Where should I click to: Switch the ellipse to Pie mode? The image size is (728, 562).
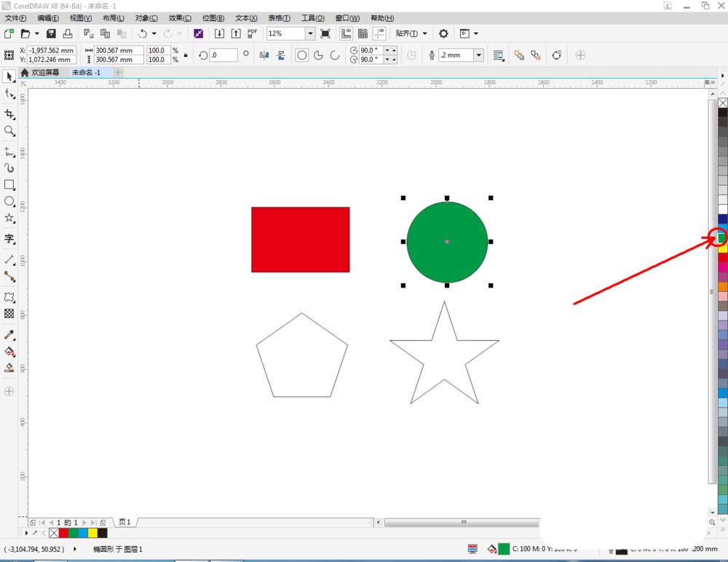318,55
